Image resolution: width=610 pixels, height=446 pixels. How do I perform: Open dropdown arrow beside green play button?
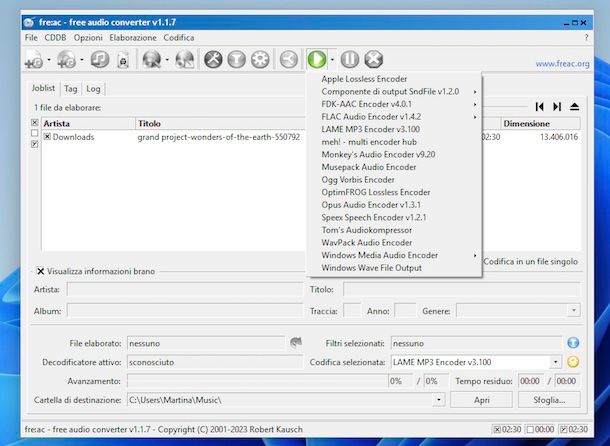click(x=332, y=60)
